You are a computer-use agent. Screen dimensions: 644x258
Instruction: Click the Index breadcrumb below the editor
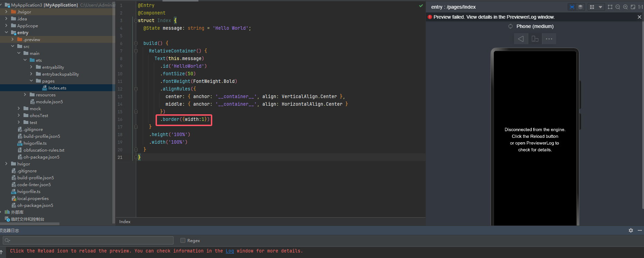pos(125,222)
